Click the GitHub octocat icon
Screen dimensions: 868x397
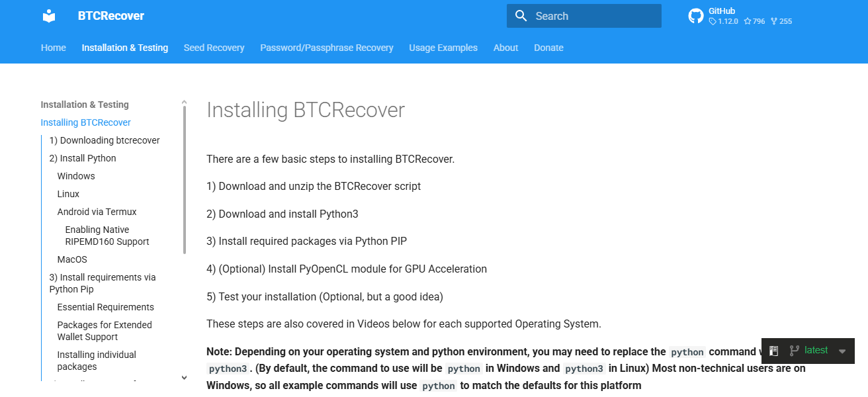coord(695,15)
